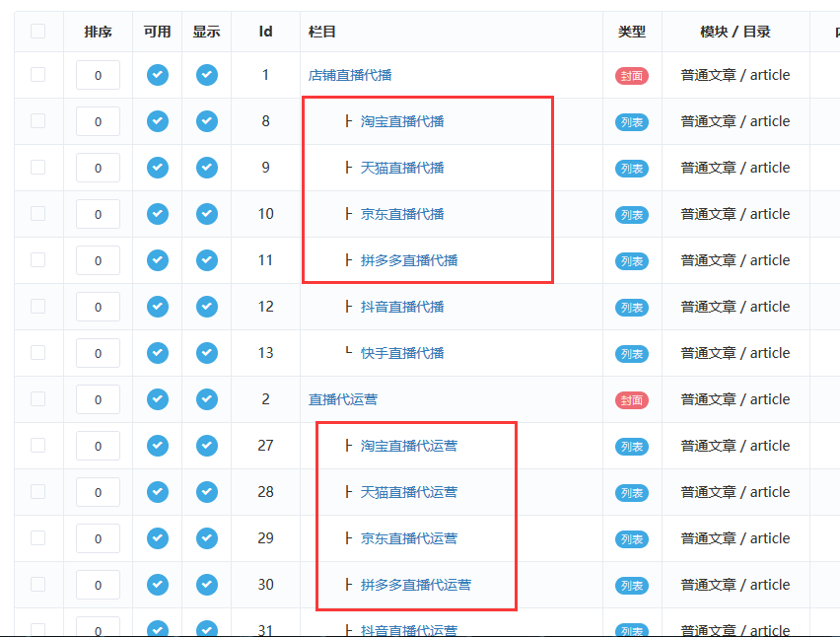Mark the checkbox for 拼多多直播代播
This screenshot has height=637, width=840.
pyautogui.click(x=38, y=260)
